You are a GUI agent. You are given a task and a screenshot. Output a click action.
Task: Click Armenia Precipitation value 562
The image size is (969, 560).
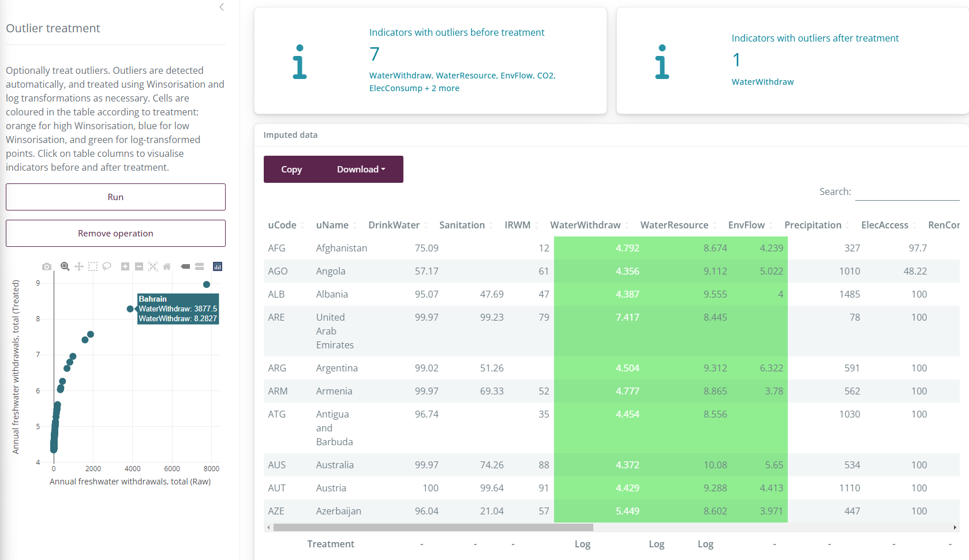(852, 391)
